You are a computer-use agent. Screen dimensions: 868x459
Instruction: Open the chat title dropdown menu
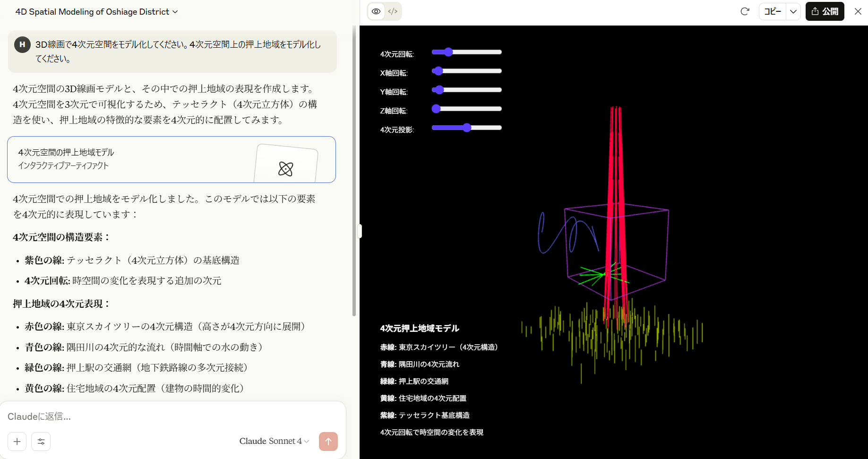click(x=96, y=12)
